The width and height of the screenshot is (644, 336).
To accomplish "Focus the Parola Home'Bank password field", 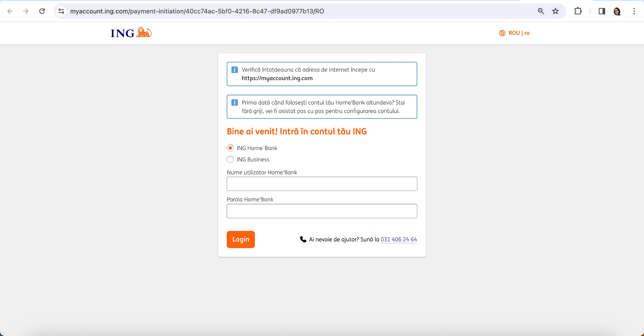I will coord(322,211).
